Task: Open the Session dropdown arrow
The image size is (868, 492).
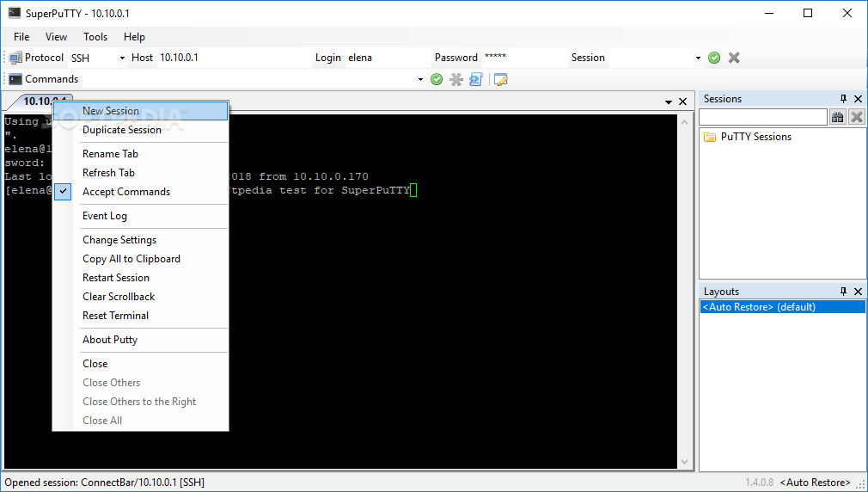Action: click(x=698, y=58)
